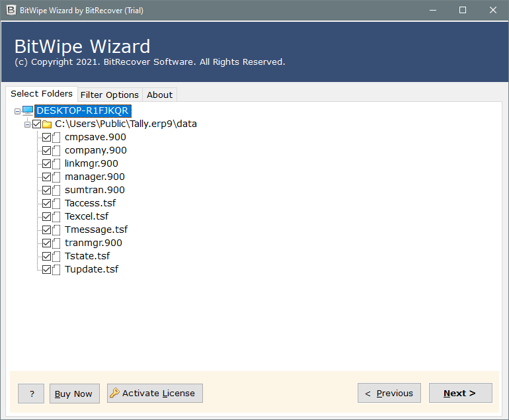
Task: Toggle the tranmgr.900 checkbox
Action: 46,243
